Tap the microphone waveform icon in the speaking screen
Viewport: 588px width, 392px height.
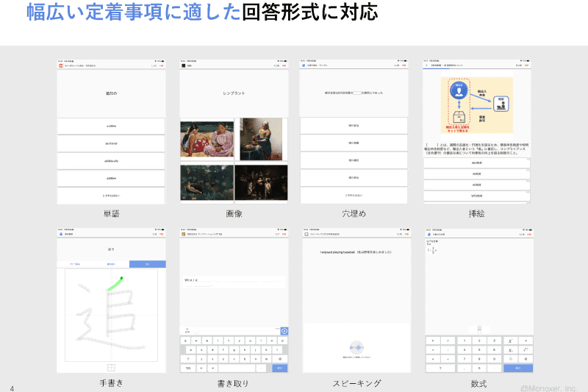click(356, 347)
